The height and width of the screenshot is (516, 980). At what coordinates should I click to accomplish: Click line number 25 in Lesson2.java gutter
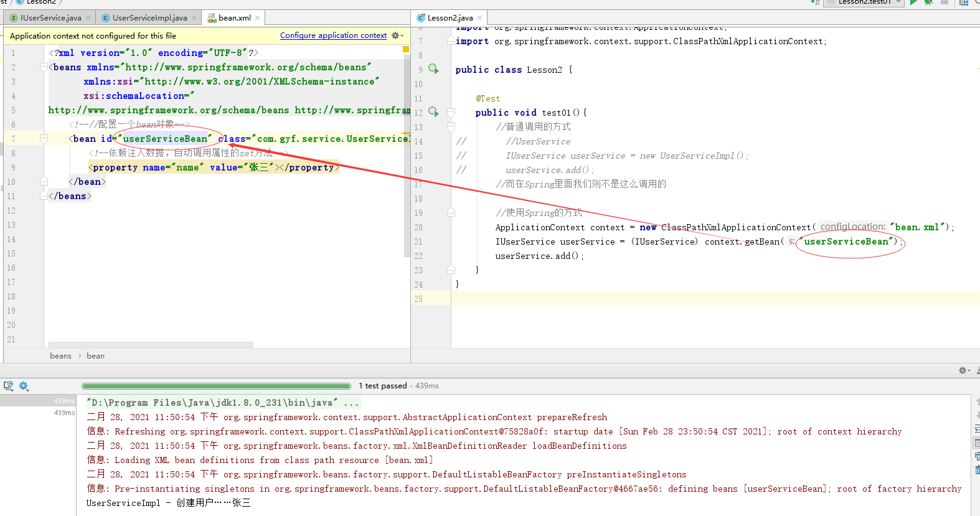pyautogui.click(x=418, y=299)
